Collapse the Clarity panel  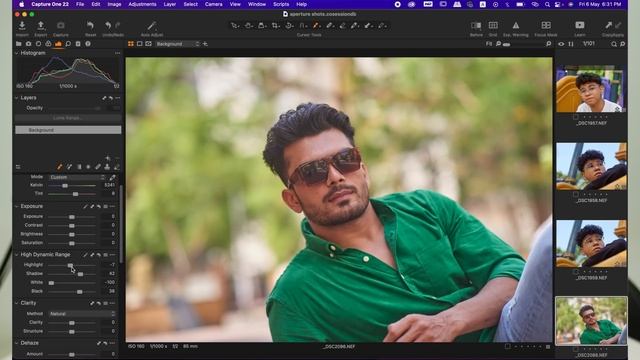coord(17,303)
